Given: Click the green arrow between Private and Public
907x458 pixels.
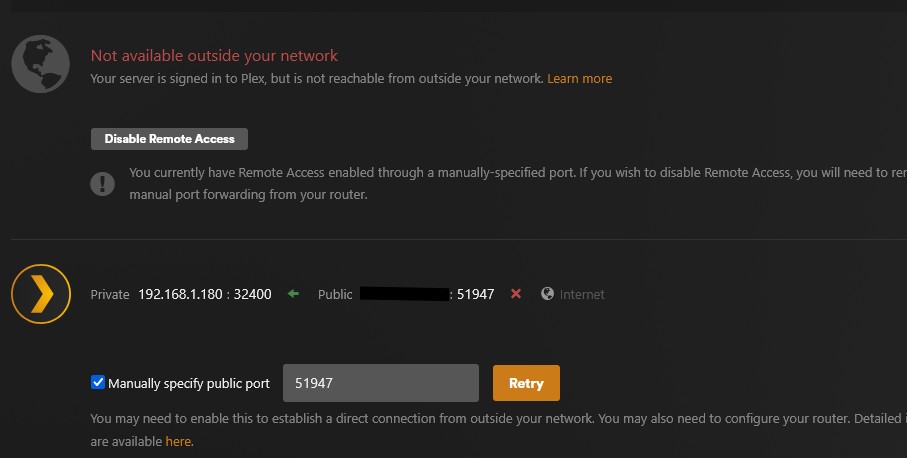Looking at the screenshot, I should (x=293, y=294).
